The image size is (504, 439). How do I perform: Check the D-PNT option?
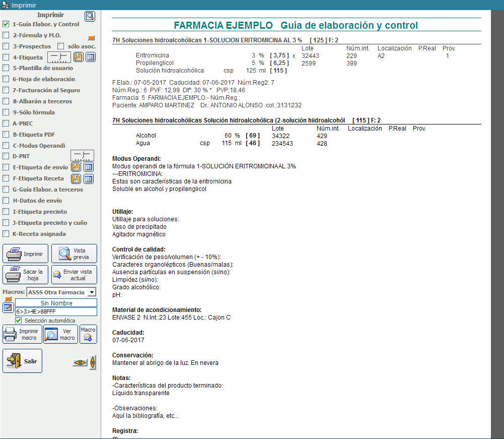click(x=6, y=156)
